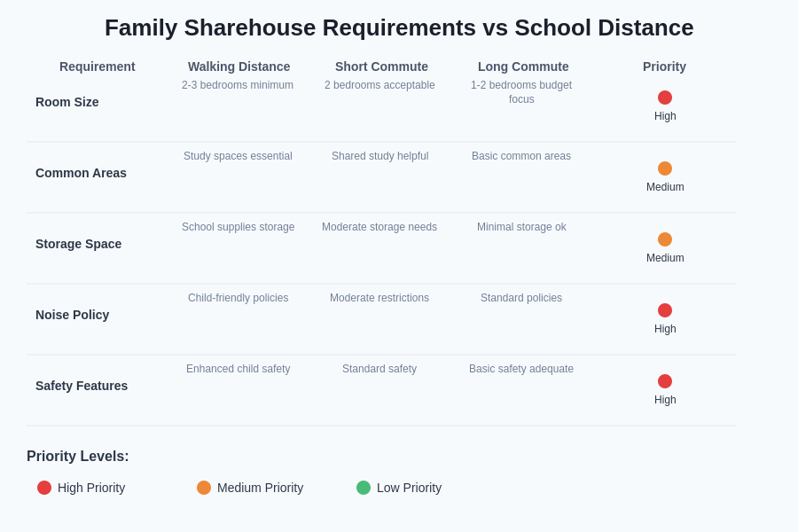Select the Low Priority legend circle

364,488
